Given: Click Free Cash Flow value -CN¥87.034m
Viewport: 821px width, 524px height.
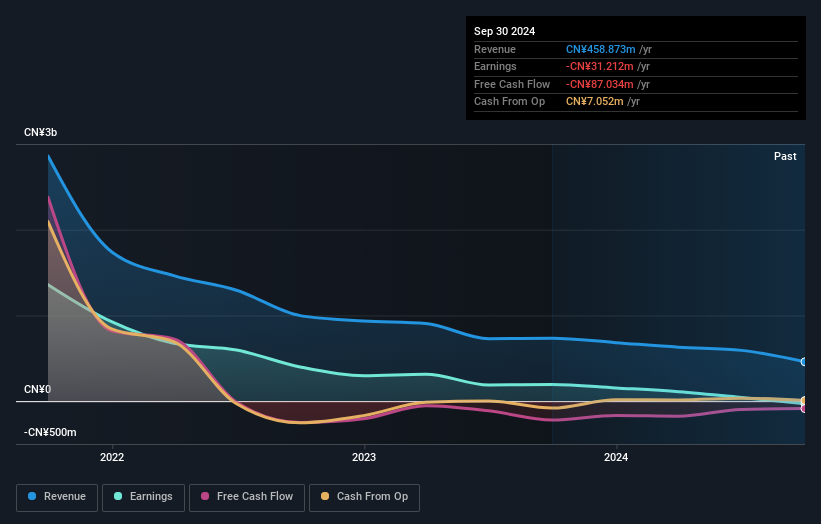Looking at the screenshot, I should [600, 84].
